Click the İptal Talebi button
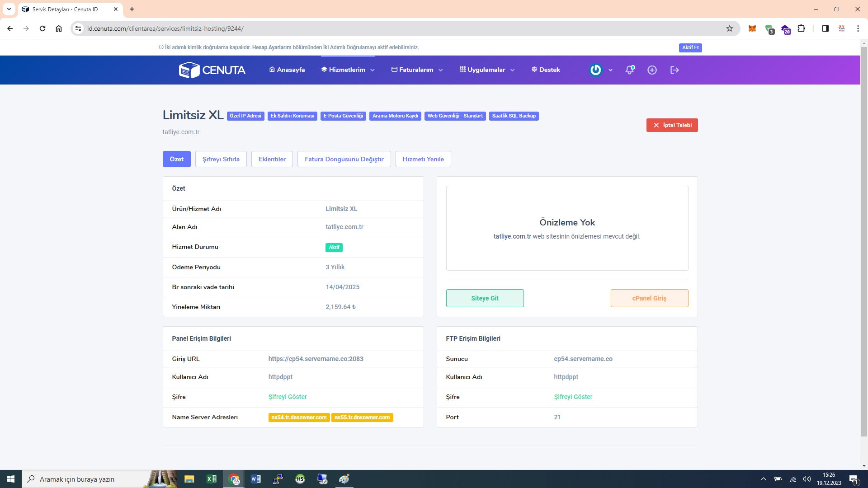868x488 pixels. pos(672,125)
